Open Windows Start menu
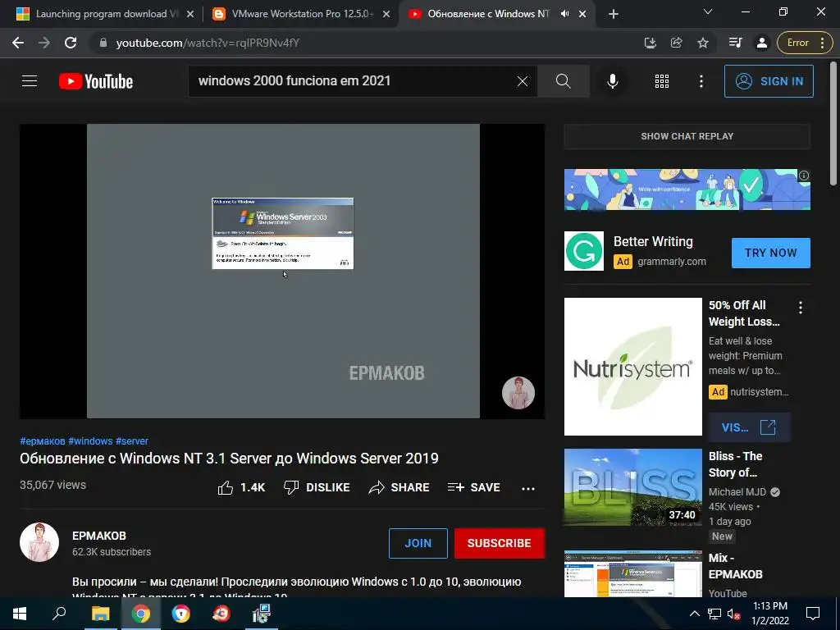The image size is (840, 630). [20, 614]
